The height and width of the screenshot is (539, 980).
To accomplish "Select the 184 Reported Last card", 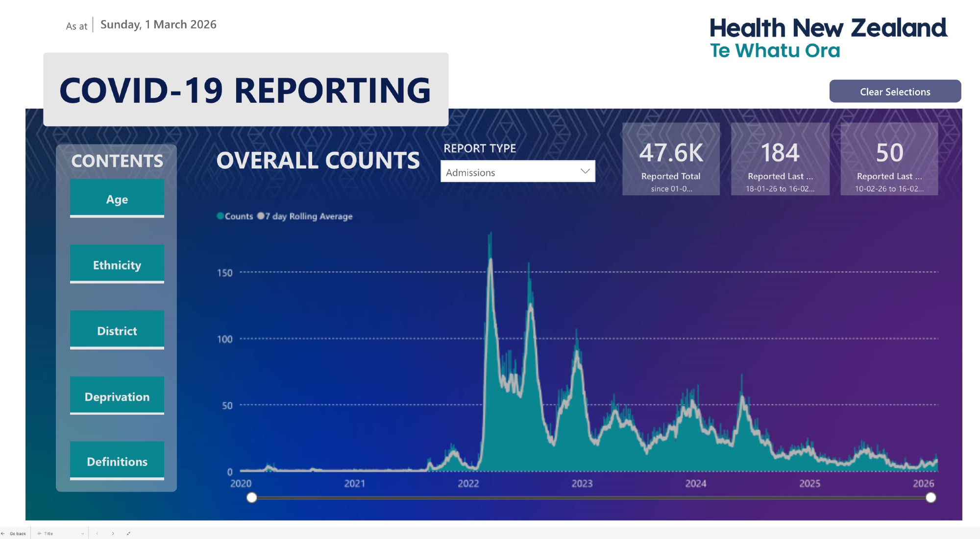I will (x=780, y=159).
